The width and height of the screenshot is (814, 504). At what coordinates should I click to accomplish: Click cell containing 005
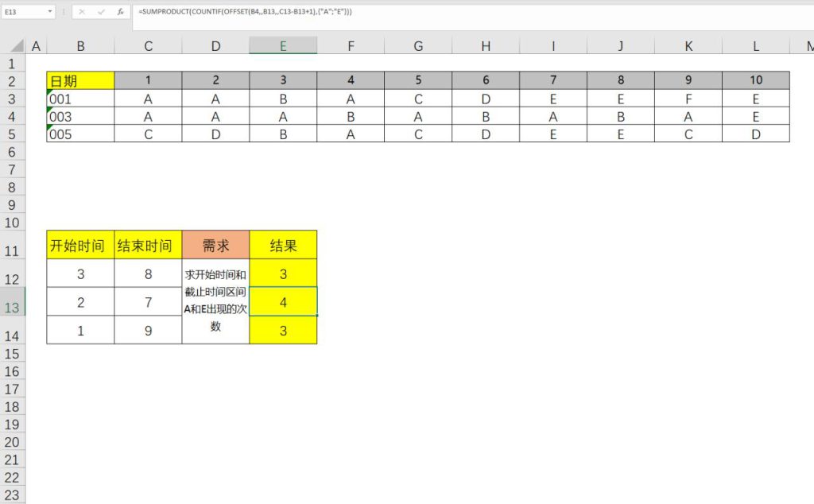(x=80, y=134)
